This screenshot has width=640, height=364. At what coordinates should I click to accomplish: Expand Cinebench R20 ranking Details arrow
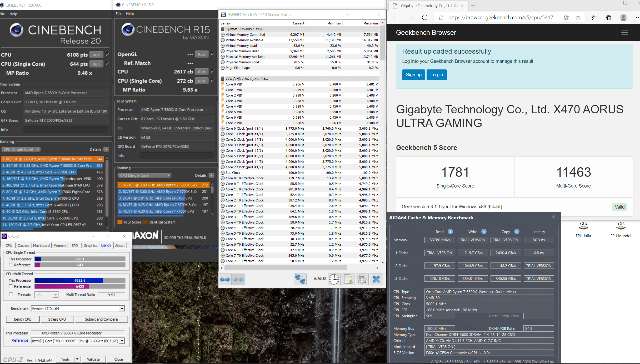106,149
